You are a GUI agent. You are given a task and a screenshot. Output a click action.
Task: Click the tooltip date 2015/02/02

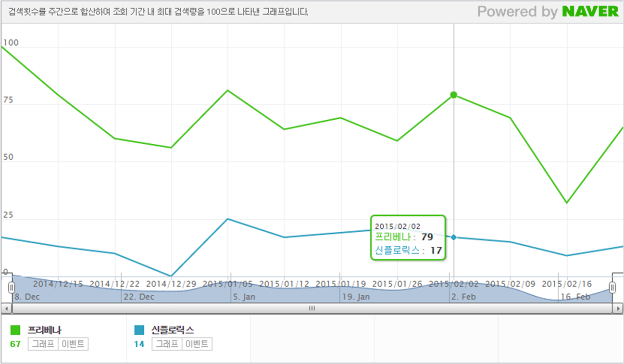coord(398,226)
